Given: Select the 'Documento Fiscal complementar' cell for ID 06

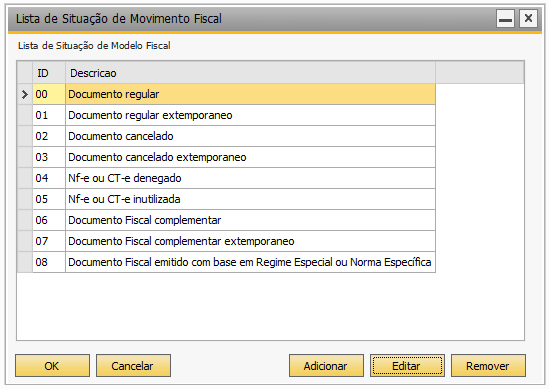Looking at the screenshot, I should point(250,220).
